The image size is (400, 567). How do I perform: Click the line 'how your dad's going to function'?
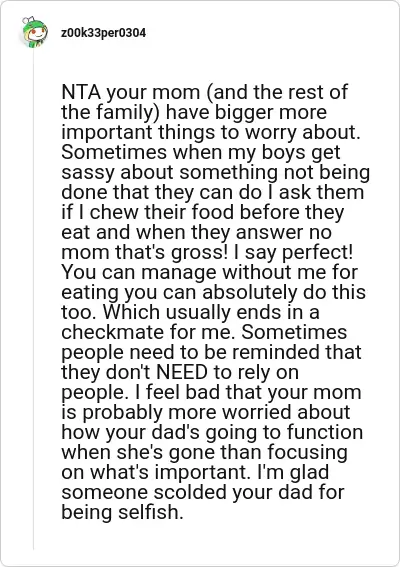point(212,432)
